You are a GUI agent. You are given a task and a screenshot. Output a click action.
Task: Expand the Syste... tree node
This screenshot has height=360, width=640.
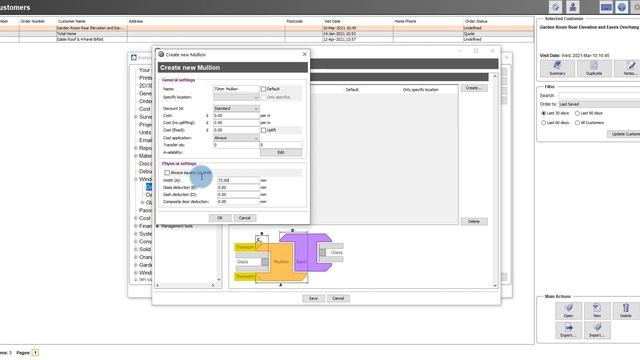[x=136, y=234]
